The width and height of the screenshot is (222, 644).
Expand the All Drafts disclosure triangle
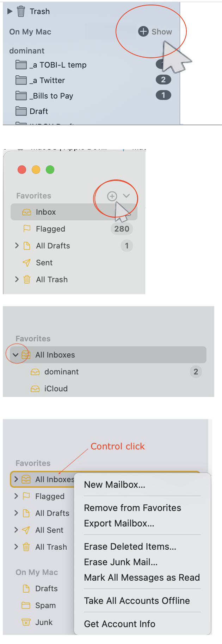[17, 246]
